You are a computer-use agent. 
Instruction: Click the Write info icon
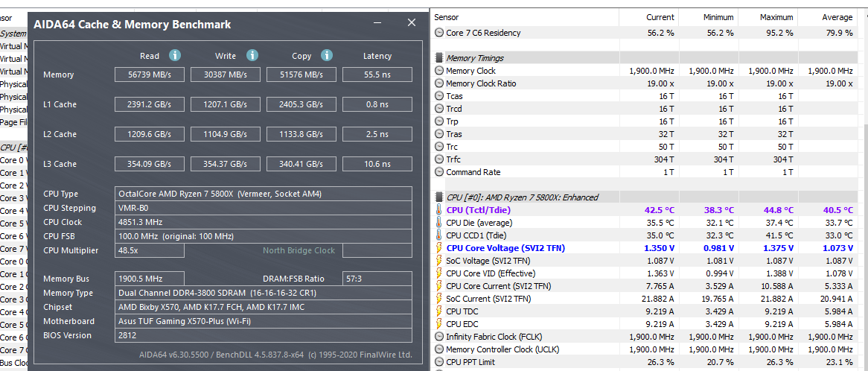coord(252,55)
